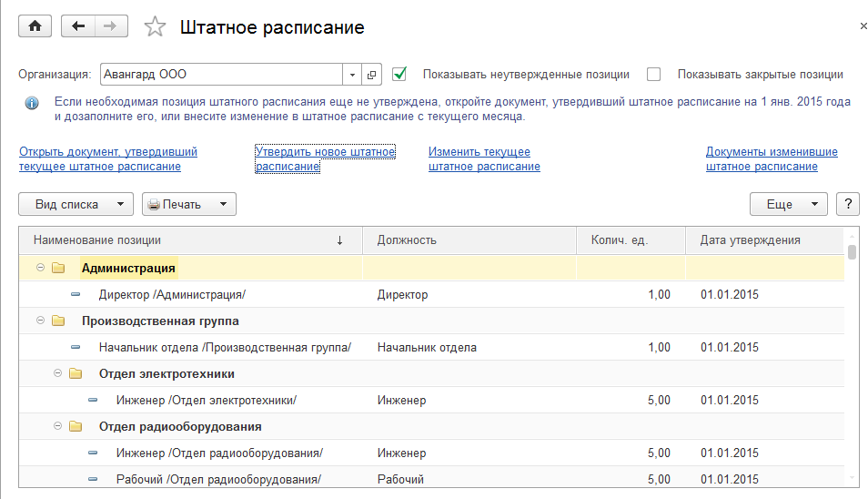This screenshot has width=868, height=499.
Task: Navigate back with left arrow button
Action: coord(77,26)
